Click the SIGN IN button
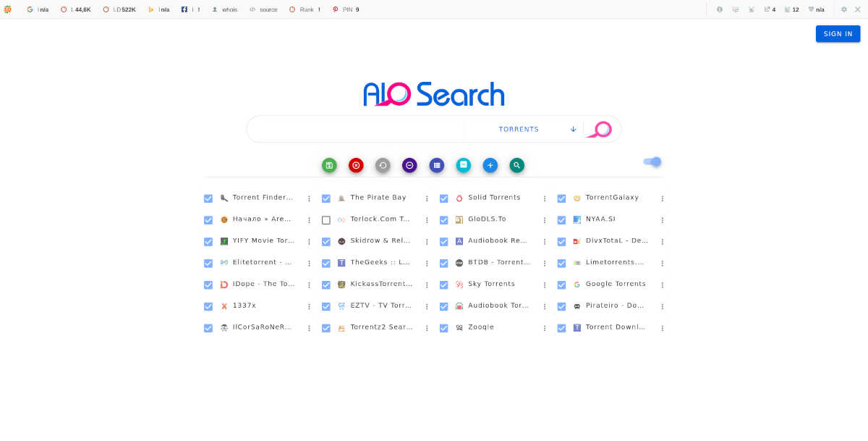Viewport: 868px width, 441px height. [838, 34]
